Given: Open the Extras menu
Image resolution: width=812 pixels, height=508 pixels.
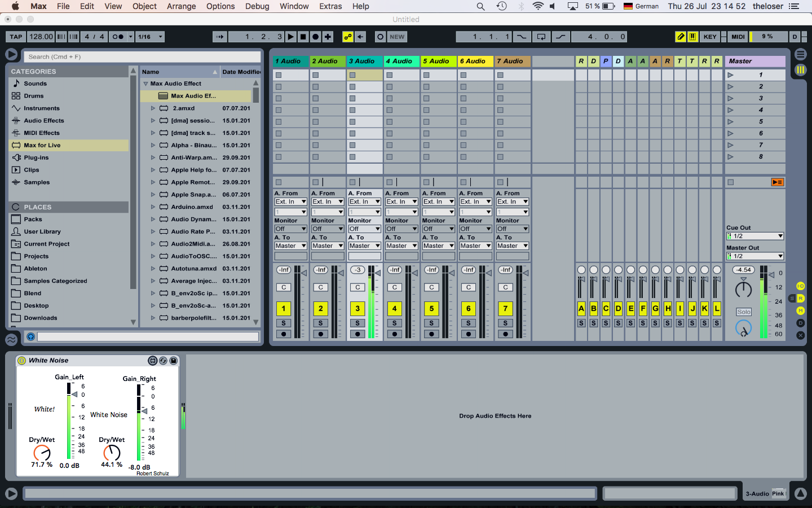Looking at the screenshot, I should [x=330, y=6].
